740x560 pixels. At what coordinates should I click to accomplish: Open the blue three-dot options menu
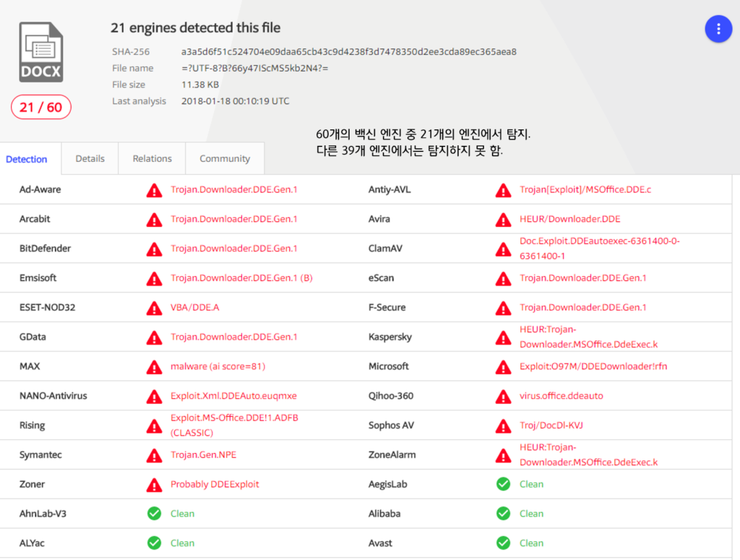point(718,28)
